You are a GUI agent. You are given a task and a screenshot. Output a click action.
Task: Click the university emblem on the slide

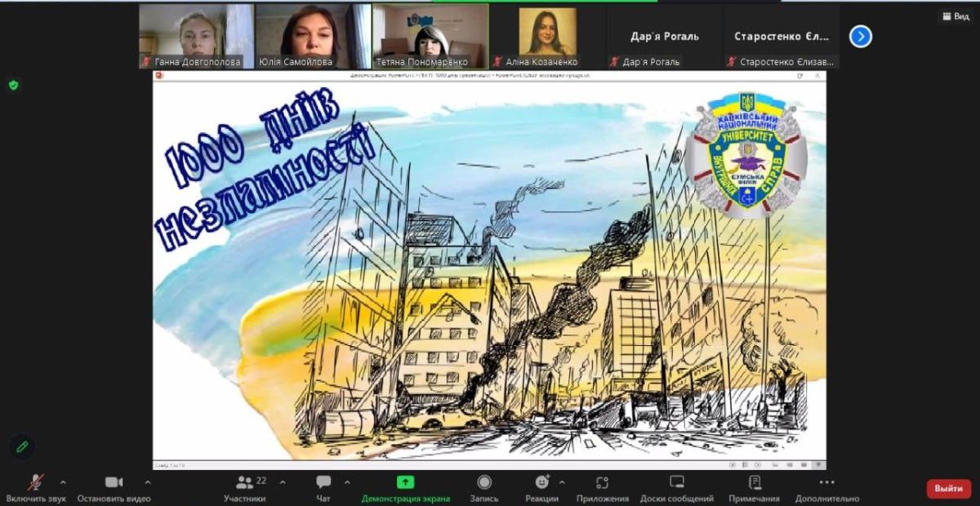coord(746,154)
